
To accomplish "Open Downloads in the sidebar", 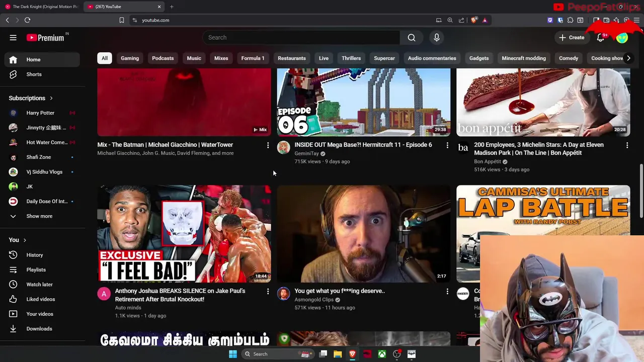I will 42,329.
